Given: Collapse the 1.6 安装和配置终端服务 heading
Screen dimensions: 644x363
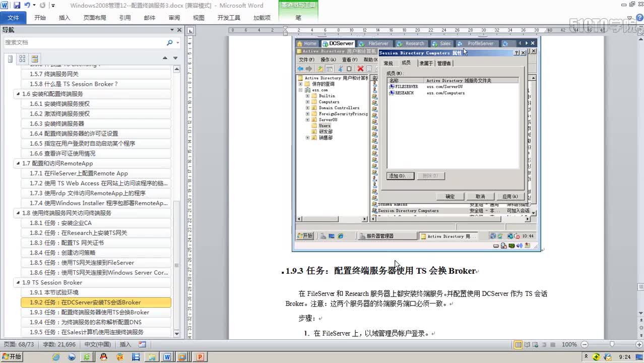Looking at the screenshot, I should point(18,94).
